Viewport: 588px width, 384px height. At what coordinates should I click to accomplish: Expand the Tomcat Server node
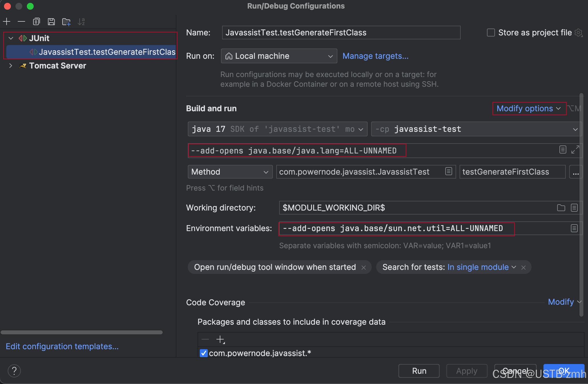click(x=11, y=66)
